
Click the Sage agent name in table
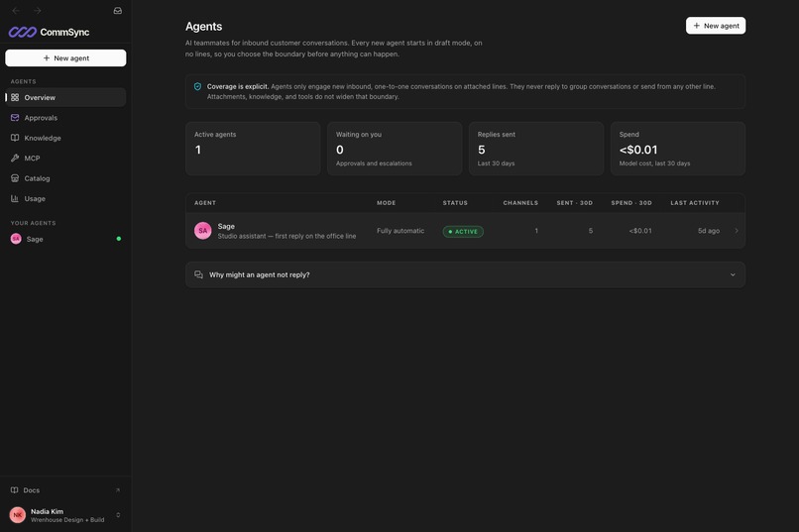tap(226, 226)
